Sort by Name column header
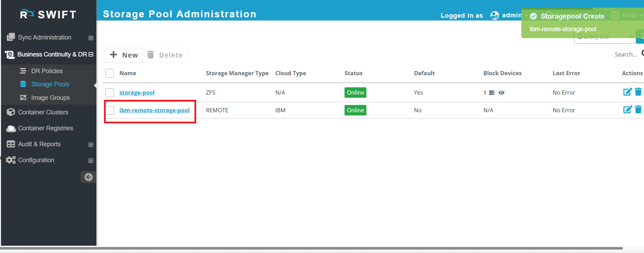The height and width of the screenshot is (253, 644). 128,73
